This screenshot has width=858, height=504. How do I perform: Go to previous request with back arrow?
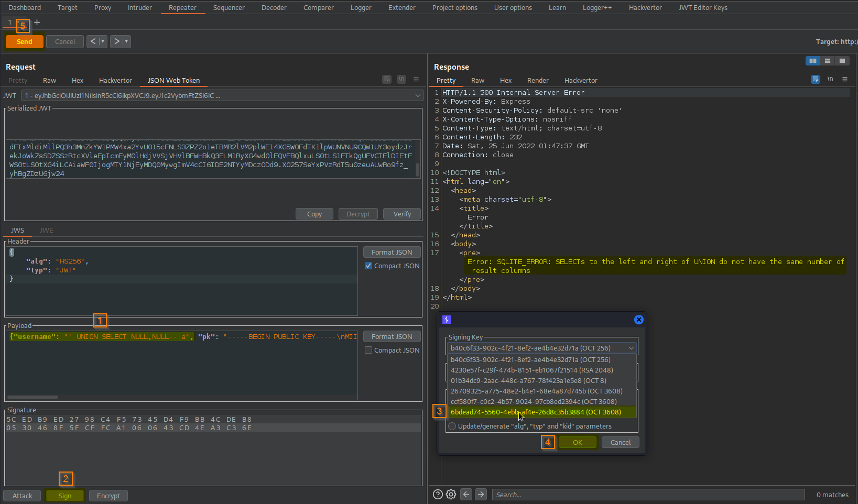click(x=93, y=41)
